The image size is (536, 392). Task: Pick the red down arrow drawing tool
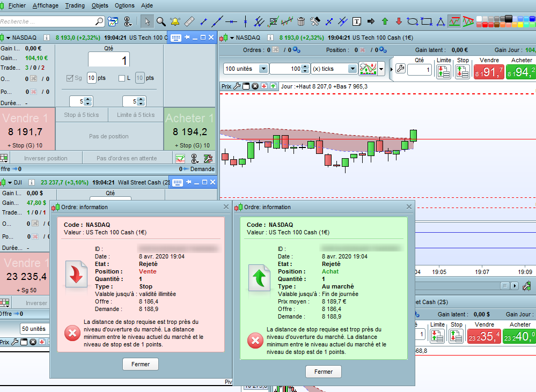click(x=399, y=21)
